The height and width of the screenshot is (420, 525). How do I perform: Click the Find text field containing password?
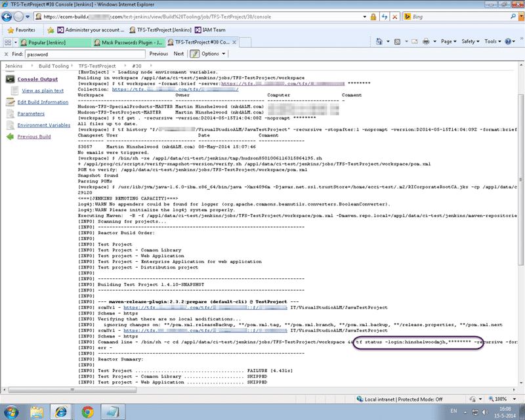pyautogui.click(x=85, y=54)
